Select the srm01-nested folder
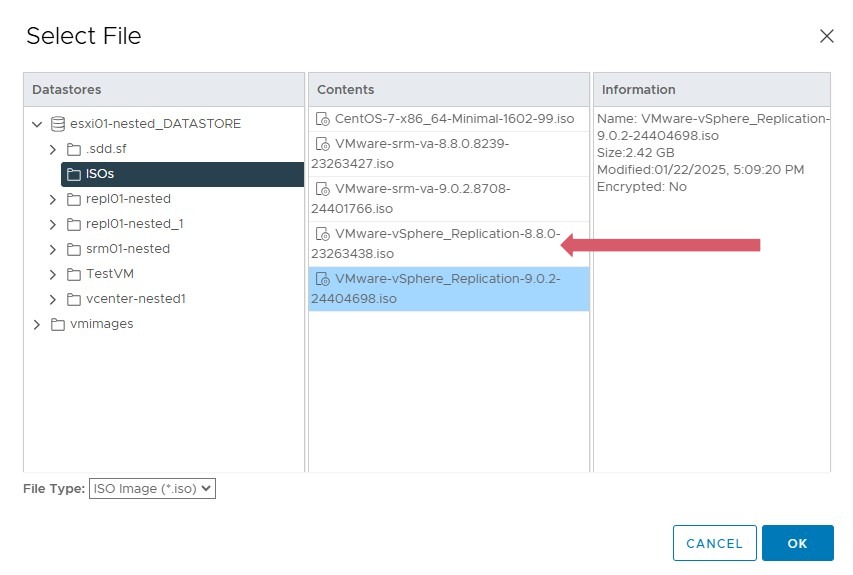The image size is (853, 575). [128, 249]
